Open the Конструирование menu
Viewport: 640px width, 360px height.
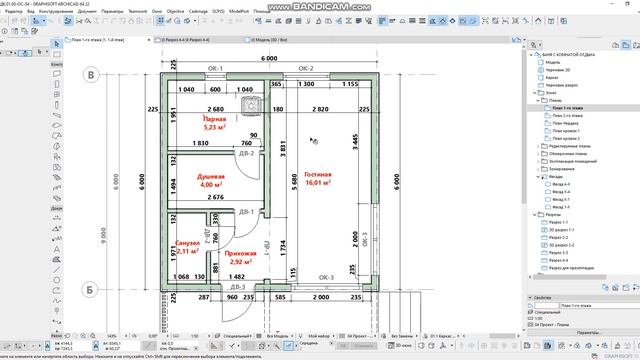point(56,11)
